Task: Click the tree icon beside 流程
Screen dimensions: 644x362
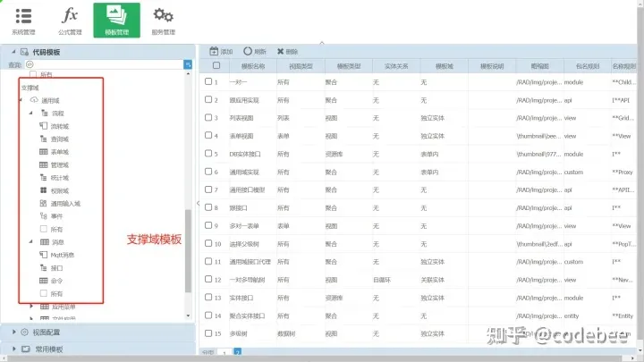Action: (45, 113)
